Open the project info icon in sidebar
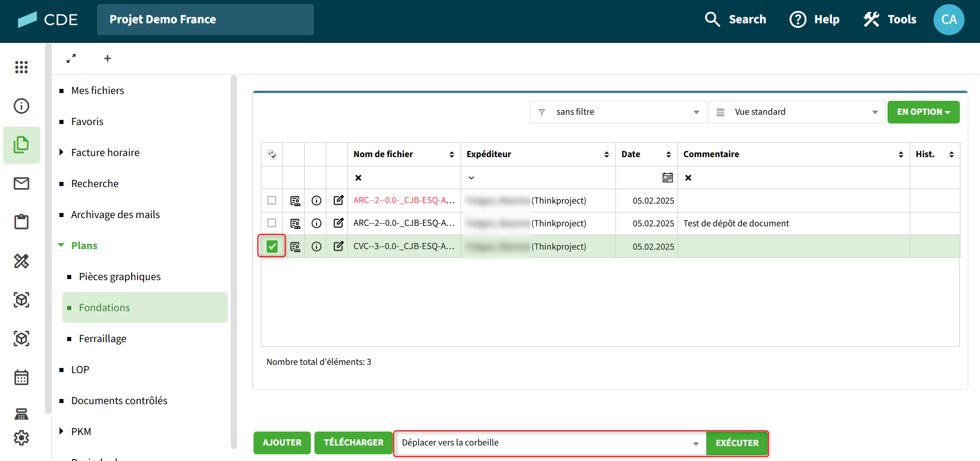The height and width of the screenshot is (461, 980). (21, 106)
